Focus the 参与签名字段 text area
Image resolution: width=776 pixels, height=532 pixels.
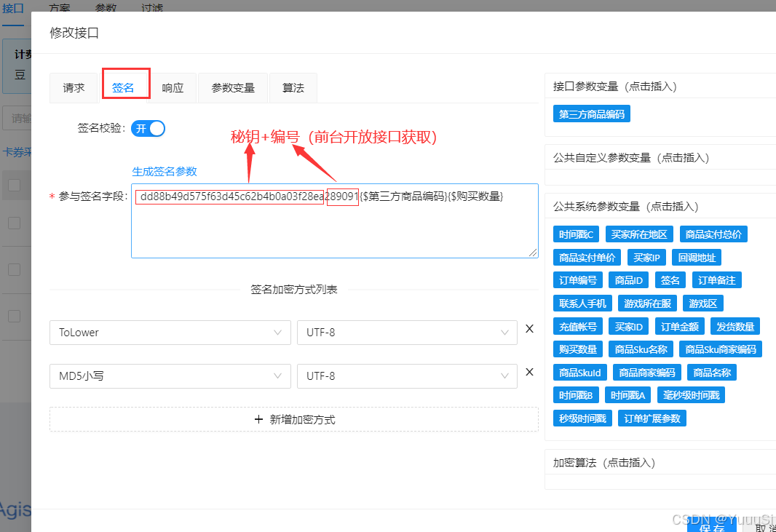coord(335,221)
